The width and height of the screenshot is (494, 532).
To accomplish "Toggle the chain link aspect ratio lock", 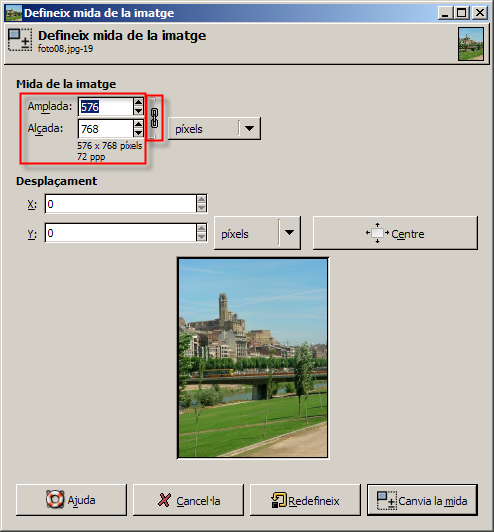I will click(x=154, y=118).
